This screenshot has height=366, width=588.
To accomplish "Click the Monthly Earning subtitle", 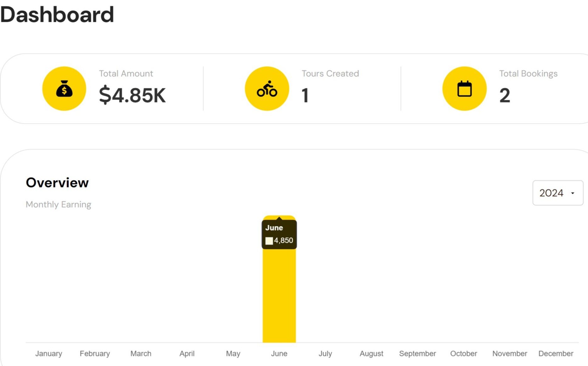I will coord(59,205).
